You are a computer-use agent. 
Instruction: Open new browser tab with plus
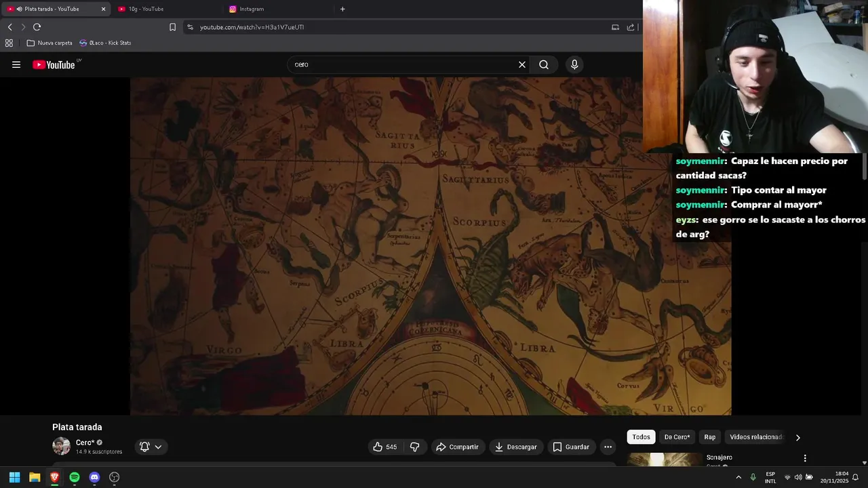pyautogui.click(x=342, y=9)
